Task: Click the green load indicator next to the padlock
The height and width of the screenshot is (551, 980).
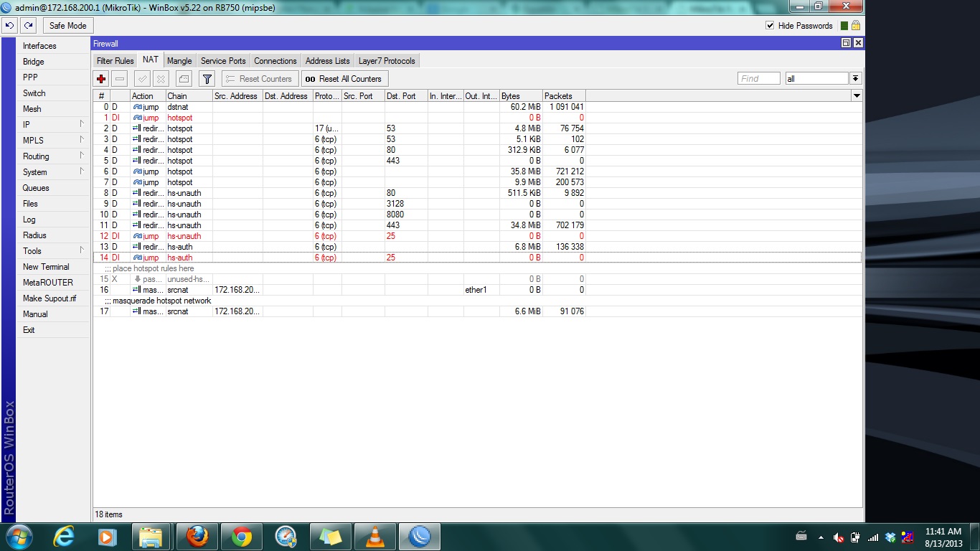Action: pyautogui.click(x=844, y=26)
